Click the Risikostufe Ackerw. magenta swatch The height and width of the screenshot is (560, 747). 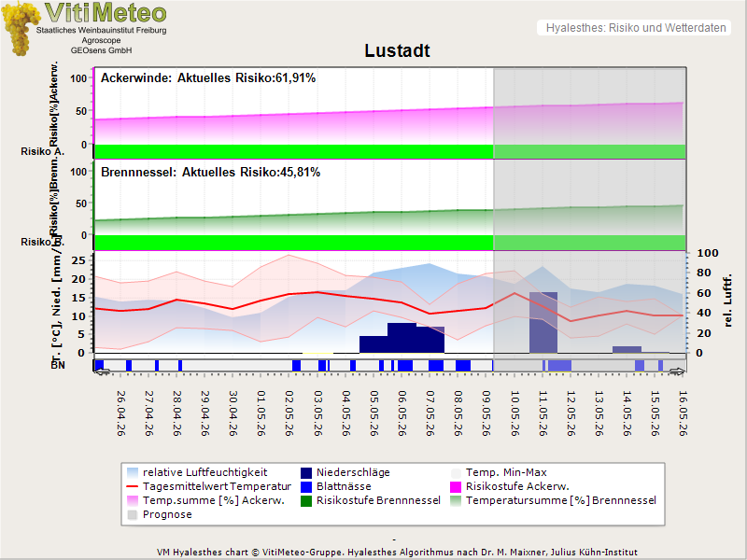pos(456,486)
